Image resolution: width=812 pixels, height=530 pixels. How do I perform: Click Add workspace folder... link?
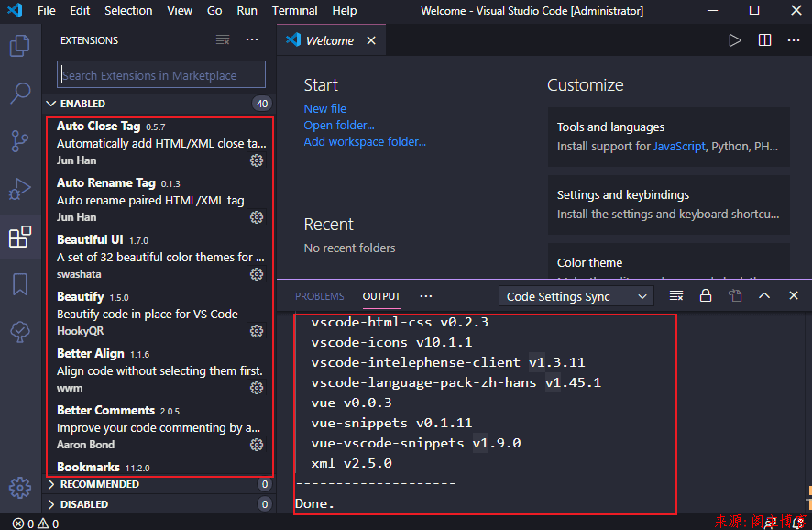pos(365,142)
